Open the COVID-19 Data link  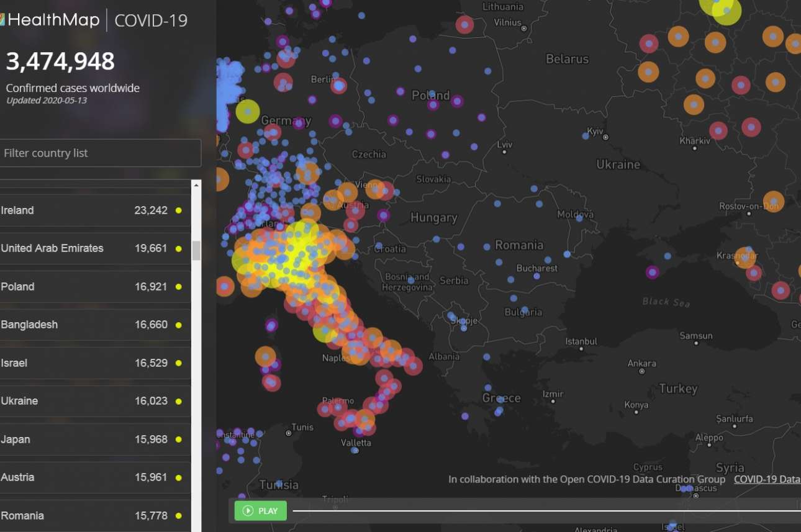767,479
